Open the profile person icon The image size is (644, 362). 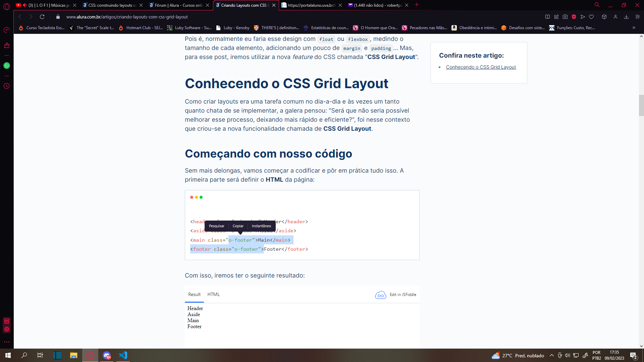[x=615, y=17]
